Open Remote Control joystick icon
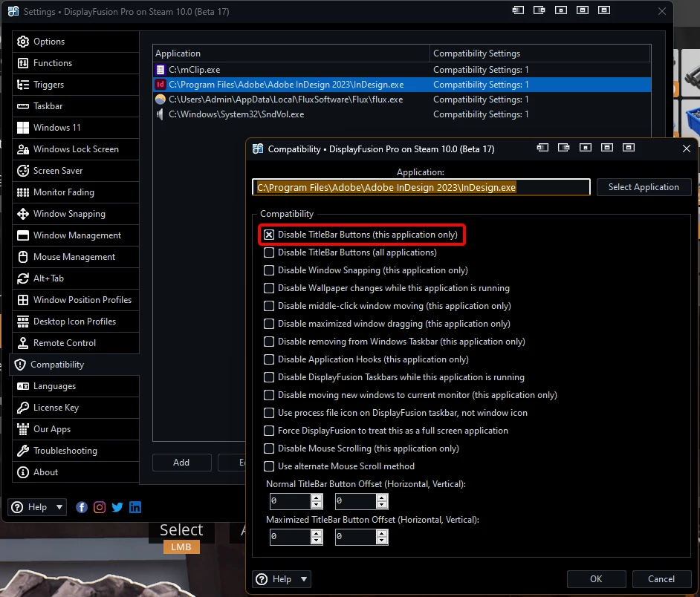Screen dimensions: 700x597 pyautogui.click(x=23, y=342)
